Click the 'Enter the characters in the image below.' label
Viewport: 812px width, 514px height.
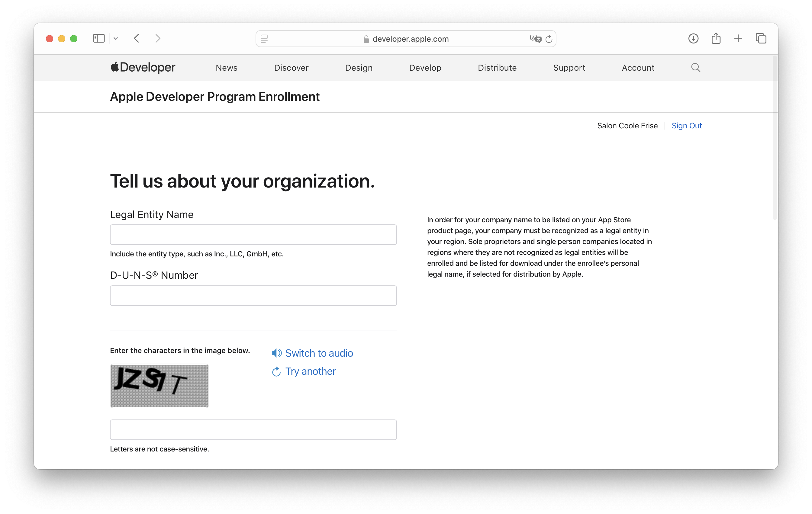(180, 351)
